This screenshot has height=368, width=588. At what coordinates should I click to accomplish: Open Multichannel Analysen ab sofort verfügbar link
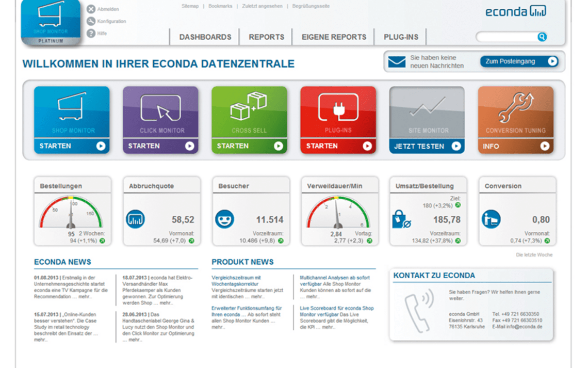pos(335,281)
